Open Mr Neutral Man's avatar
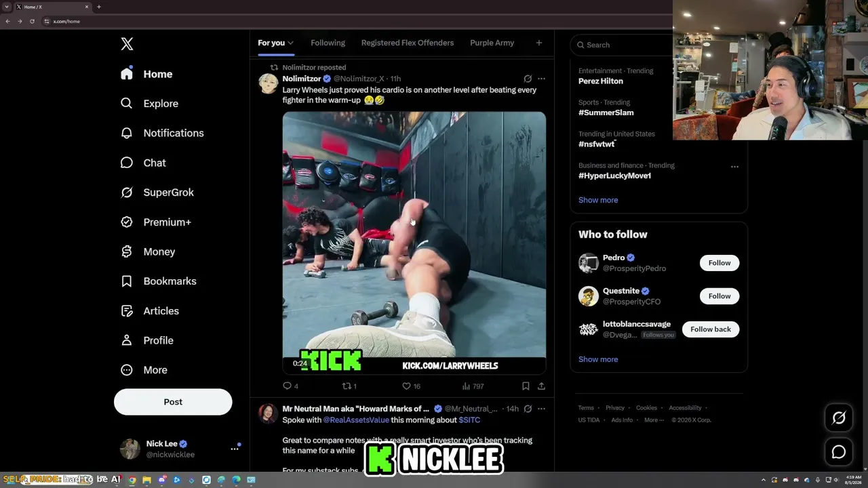Viewport: 868px width, 488px height. 268,413
